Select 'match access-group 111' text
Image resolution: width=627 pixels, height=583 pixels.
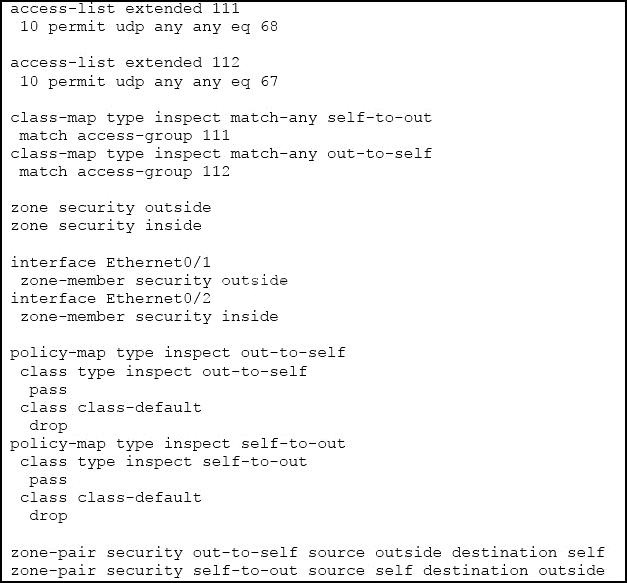[124, 136]
